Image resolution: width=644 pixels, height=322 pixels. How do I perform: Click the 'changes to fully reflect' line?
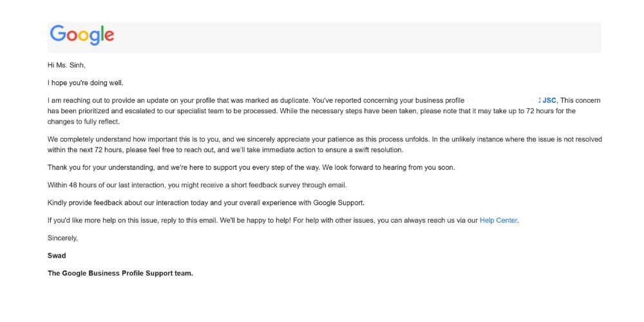pyautogui.click(x=83, y=122)
